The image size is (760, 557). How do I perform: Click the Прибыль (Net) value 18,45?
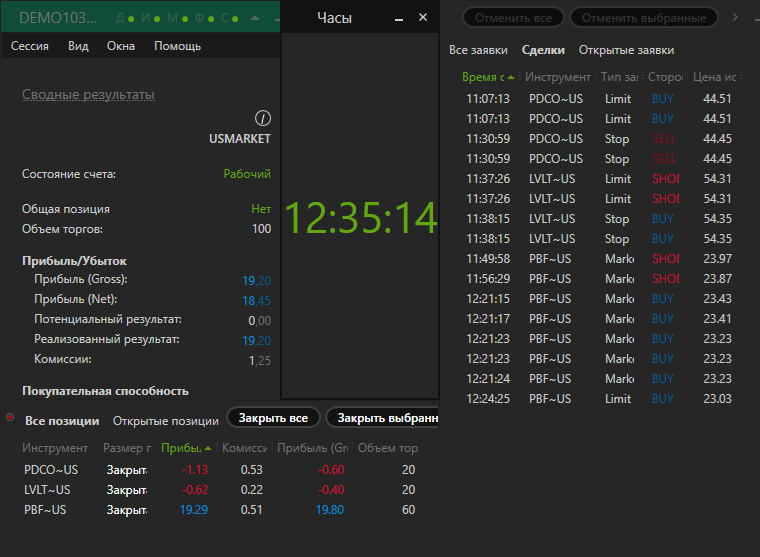click(x=256, y=301)
